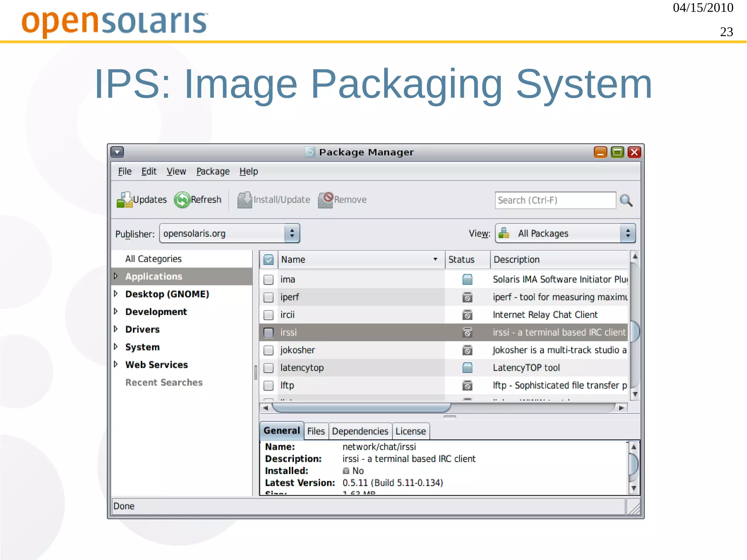Switch to the License tab
The image size is (747, 560).
411,431
